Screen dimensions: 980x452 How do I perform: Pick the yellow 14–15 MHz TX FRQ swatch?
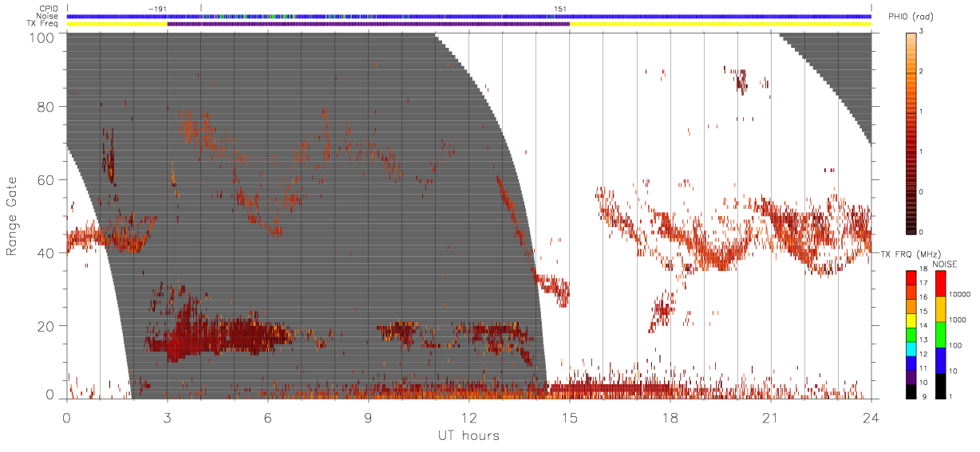(x=911, y=320)
